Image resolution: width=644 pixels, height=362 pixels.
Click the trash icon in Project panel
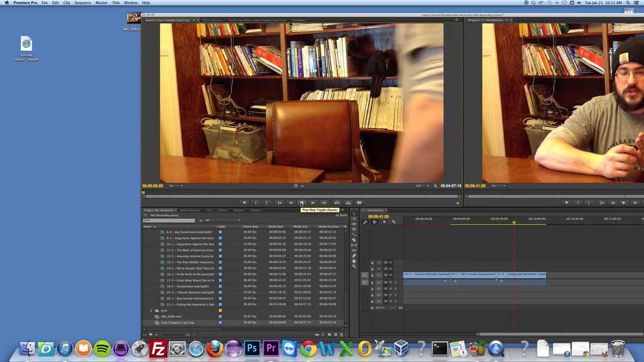(x=341, y=335)
